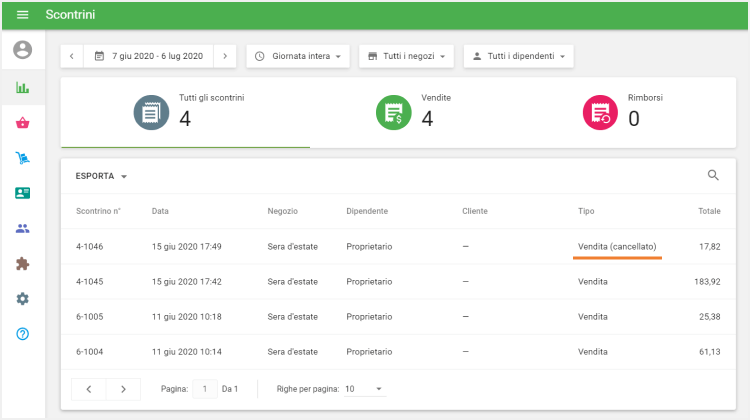Open the help question mark icon
750x420 pixels.
coord(22,334)
